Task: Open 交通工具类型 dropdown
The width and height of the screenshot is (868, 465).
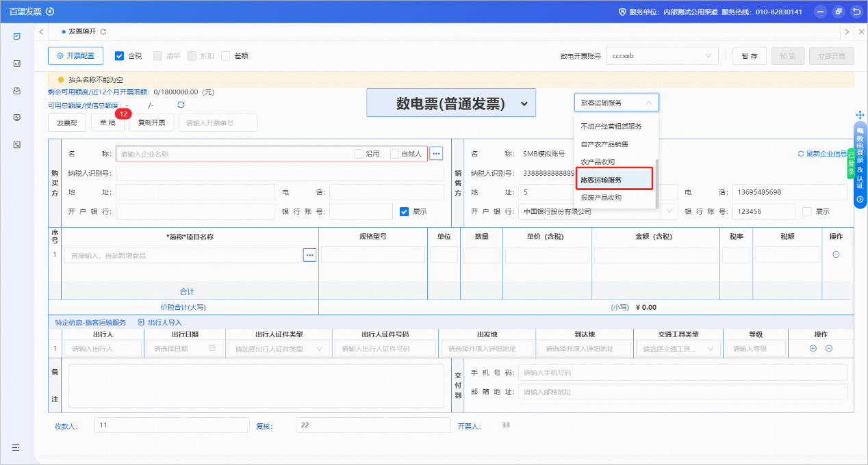Action: pyautogui.click(x=678, y=348)
